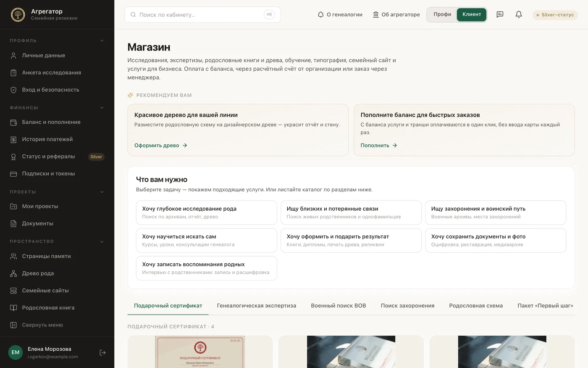The image size is (588, 368).
Task: Collapse the Финансы section chevron
Action: [102, 108]
